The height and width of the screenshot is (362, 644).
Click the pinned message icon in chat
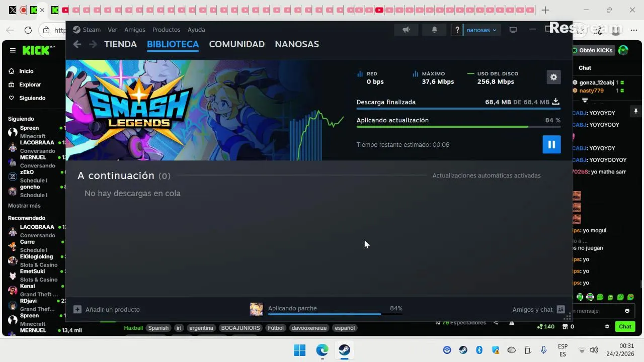coord(635,111)
